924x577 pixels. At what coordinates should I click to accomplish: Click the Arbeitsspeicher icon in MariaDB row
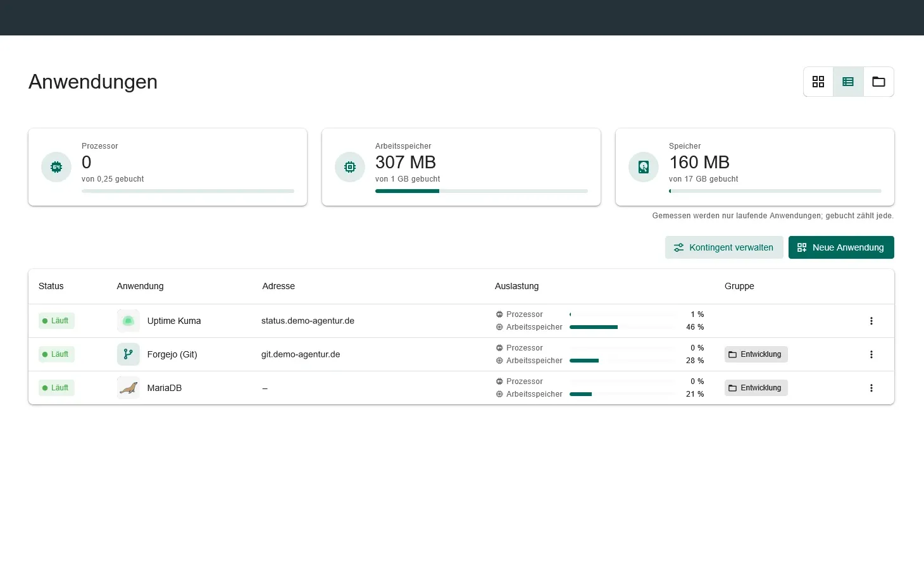(x=499, y=394)
